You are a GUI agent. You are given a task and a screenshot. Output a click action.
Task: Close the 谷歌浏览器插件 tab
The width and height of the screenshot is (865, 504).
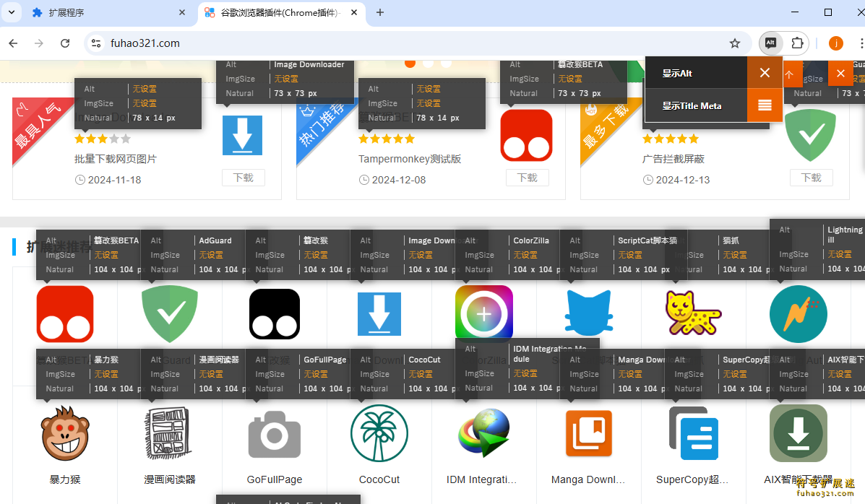pyautogui.click(x=354, y=12)
